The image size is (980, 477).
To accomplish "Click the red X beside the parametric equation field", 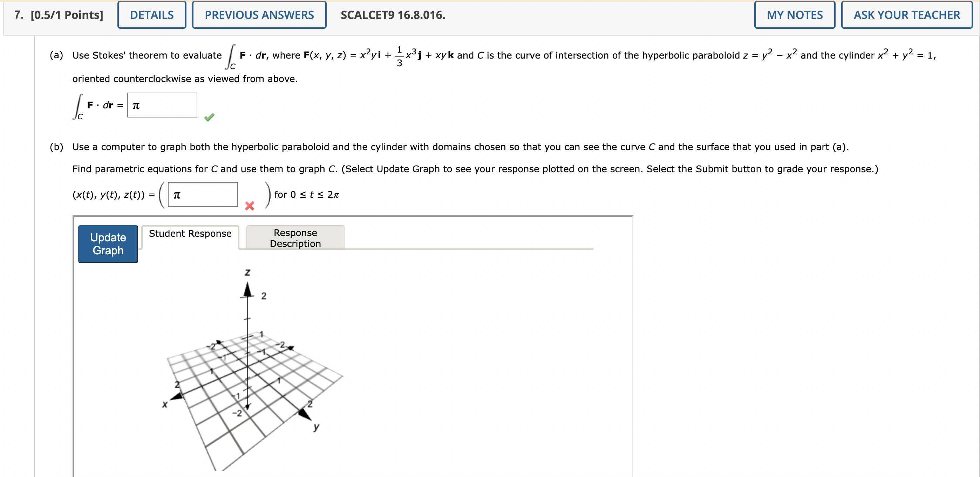I will click(249, 206).
